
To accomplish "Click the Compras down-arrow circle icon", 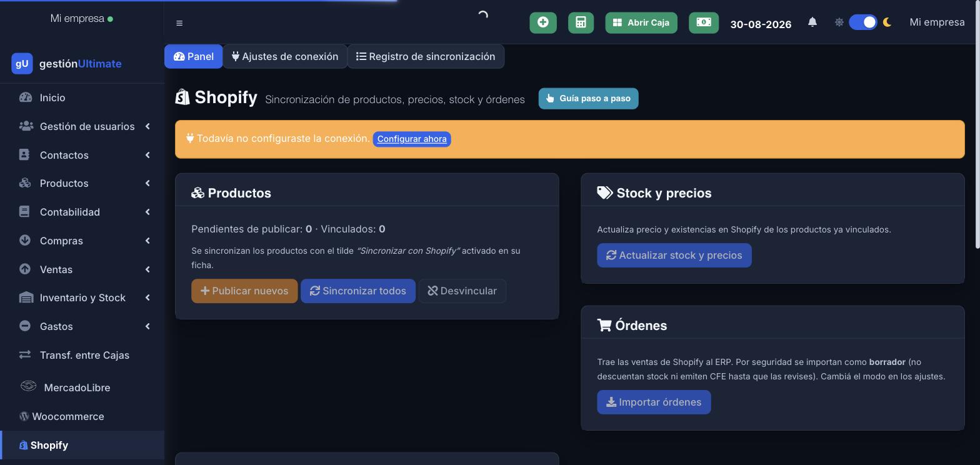I will 25,240.
